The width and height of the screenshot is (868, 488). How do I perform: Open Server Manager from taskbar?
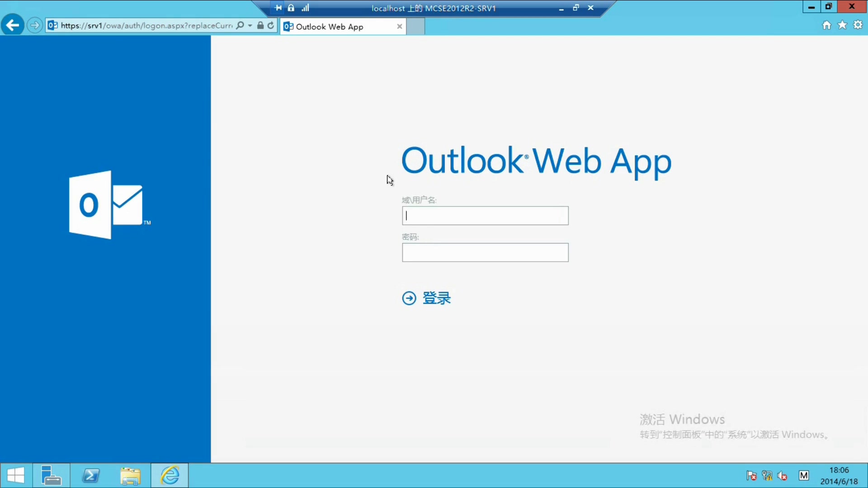pyautogui.click(x=51, y=475)
